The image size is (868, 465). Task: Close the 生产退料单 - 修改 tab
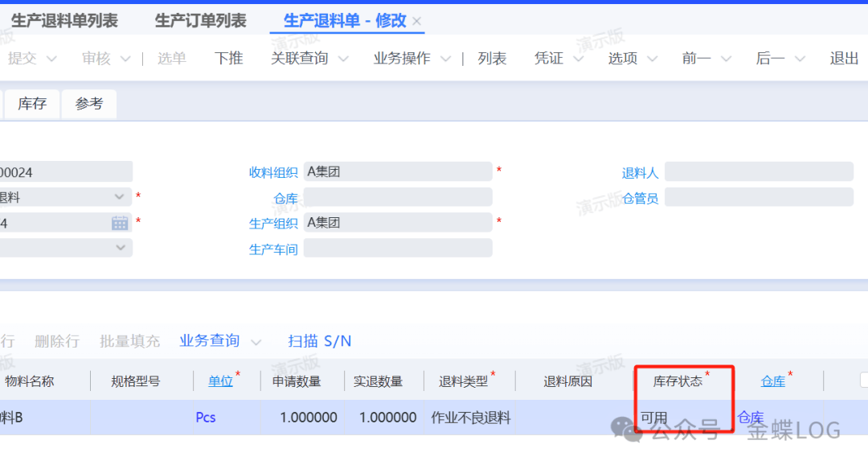click(416, 22)
